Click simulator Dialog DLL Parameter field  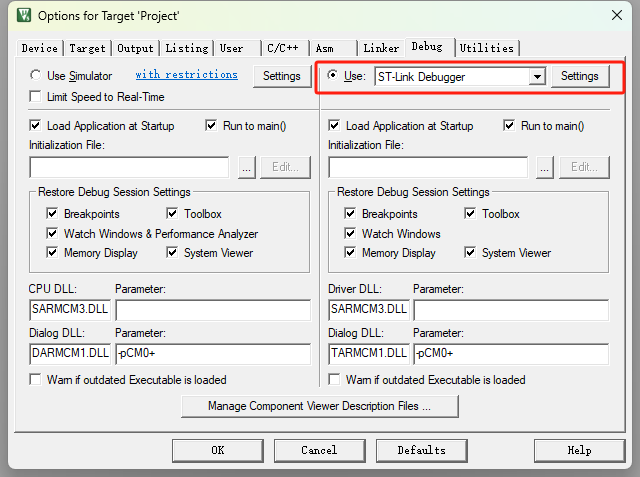tap(213, 354)
